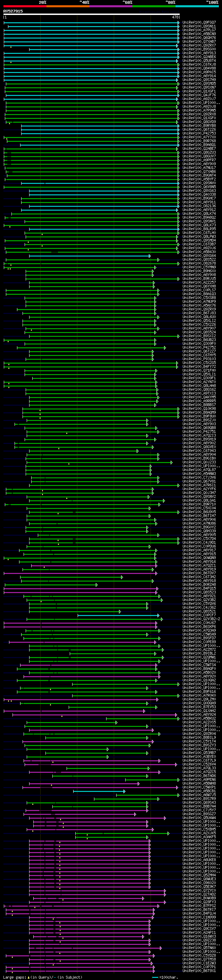Click the yellow large gaps triangle in legend
Screen dimensions: 222x980
28,977
